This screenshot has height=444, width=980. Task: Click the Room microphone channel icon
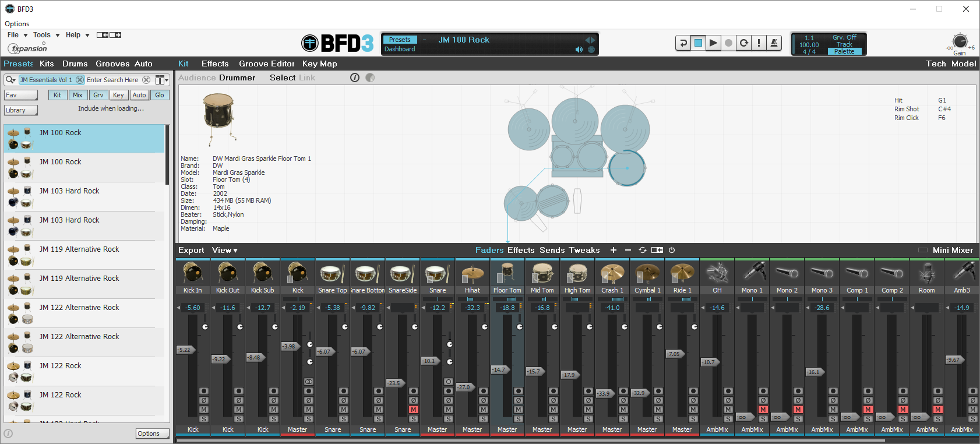point(927,273)
